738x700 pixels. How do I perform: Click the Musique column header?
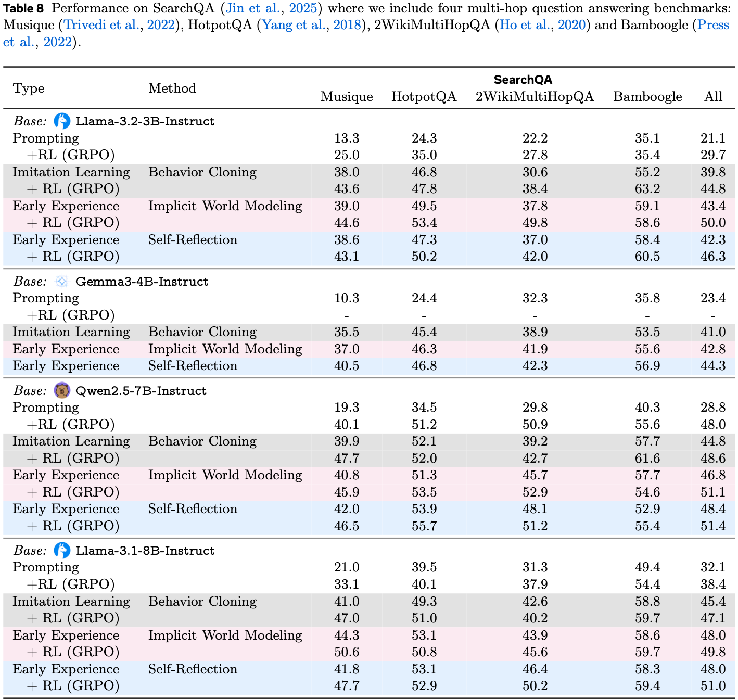pos(347,97)
